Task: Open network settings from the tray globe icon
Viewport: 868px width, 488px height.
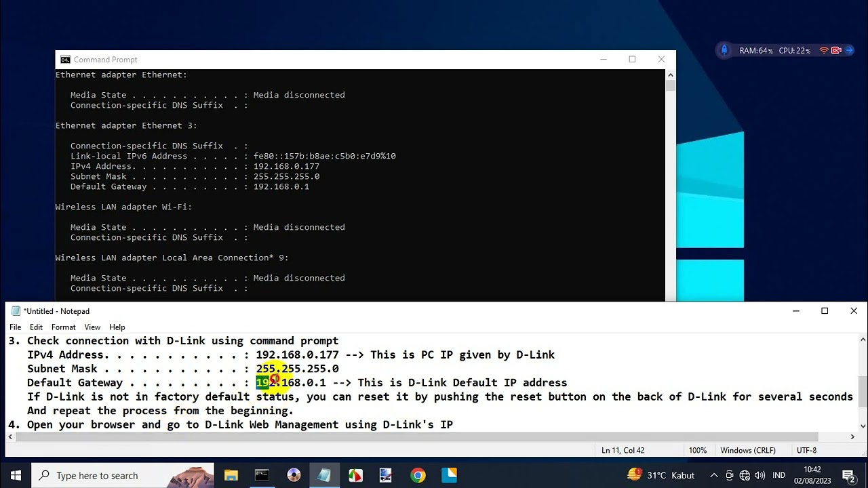Action: [x=745, y=475]
